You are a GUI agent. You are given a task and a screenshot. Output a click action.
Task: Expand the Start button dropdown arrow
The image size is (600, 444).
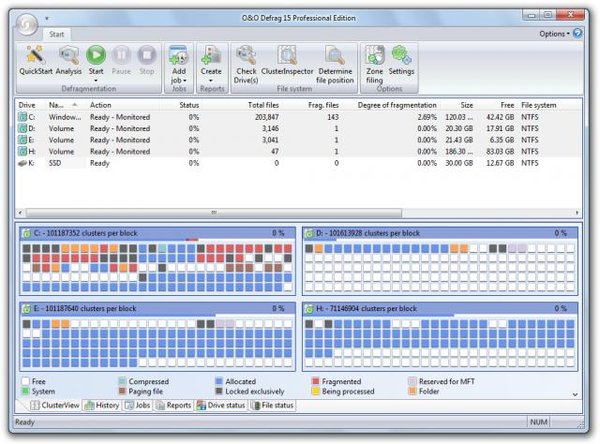tap(96, 80)
